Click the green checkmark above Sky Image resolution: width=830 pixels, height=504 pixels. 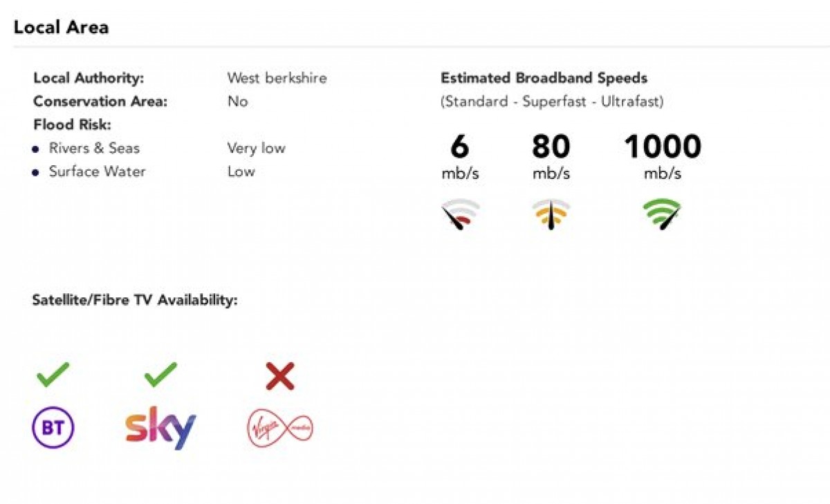160,375
